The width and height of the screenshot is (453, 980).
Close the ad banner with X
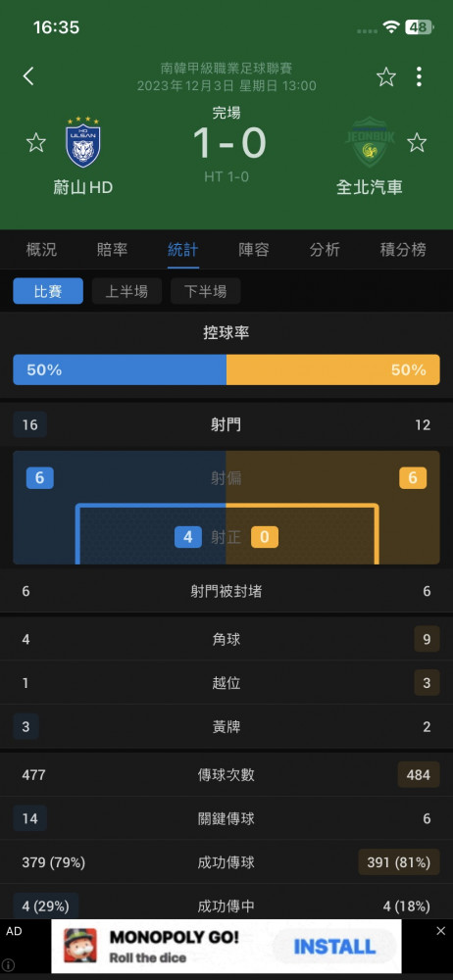[440, 931]
